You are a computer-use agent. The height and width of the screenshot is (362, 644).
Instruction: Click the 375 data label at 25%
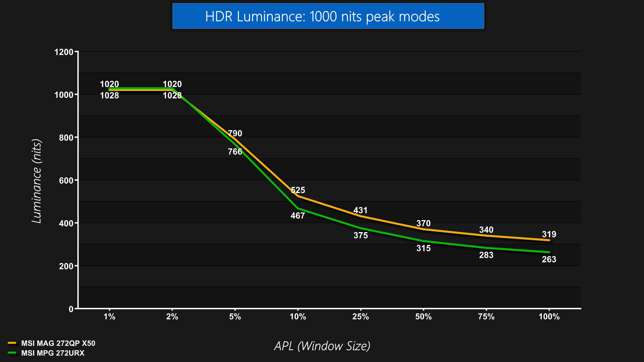[x=361, y=235]
